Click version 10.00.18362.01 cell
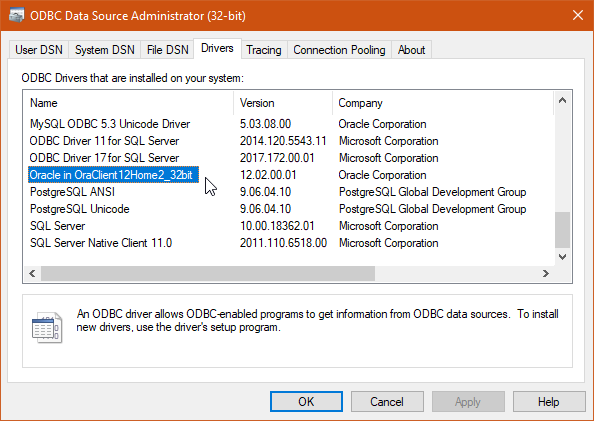The image size is (594, 421). click(x=277, y=226)
